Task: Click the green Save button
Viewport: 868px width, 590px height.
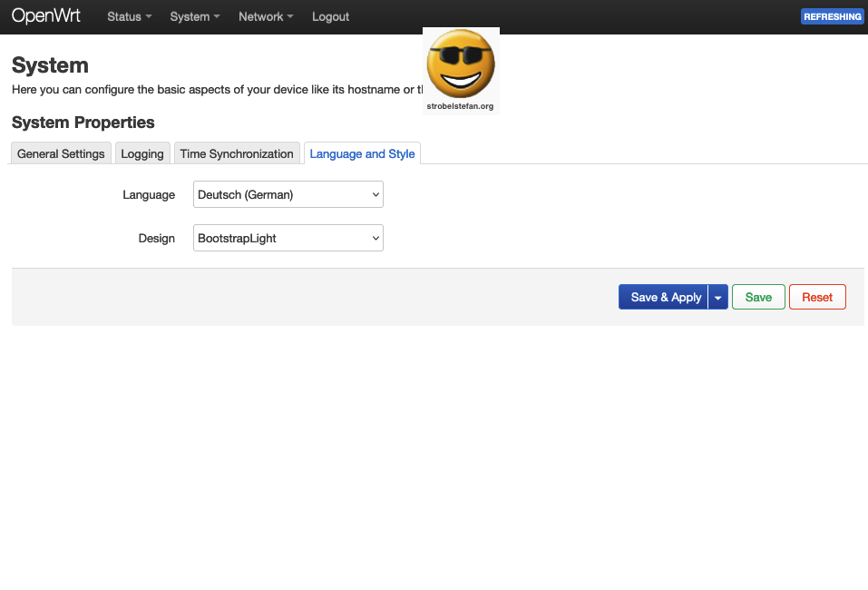Action: click(x=758, y=297)
